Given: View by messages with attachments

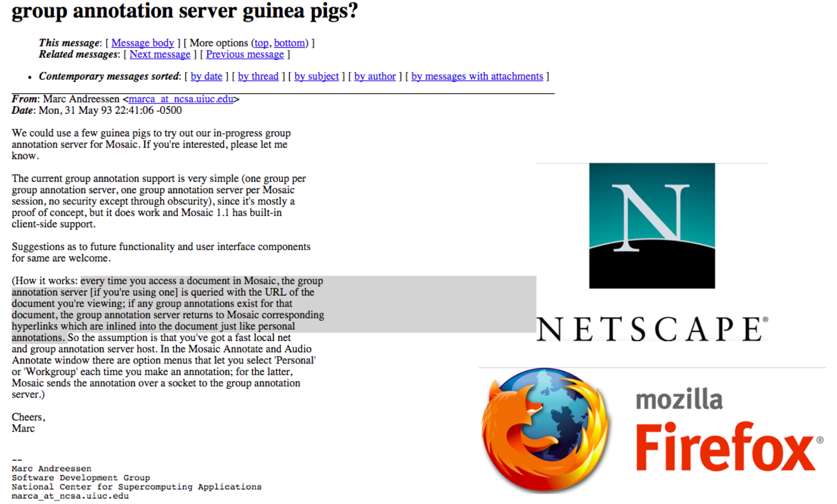Looking at the screenshot, I should (x=477, y=76).
